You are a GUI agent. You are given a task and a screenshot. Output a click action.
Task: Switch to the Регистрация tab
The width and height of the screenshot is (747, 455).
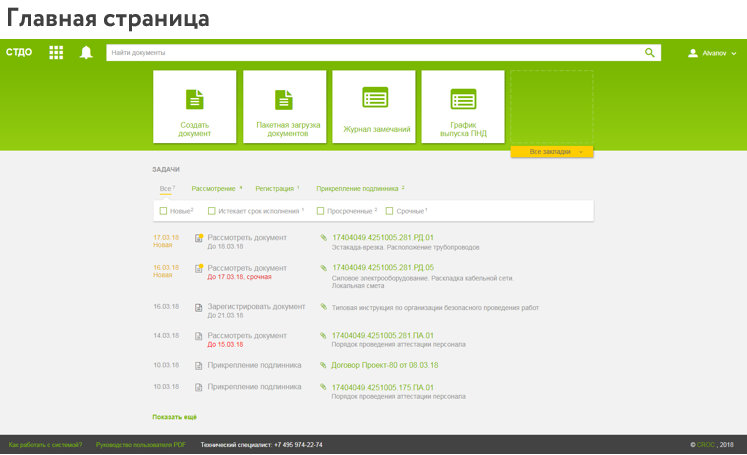point(277,189)
